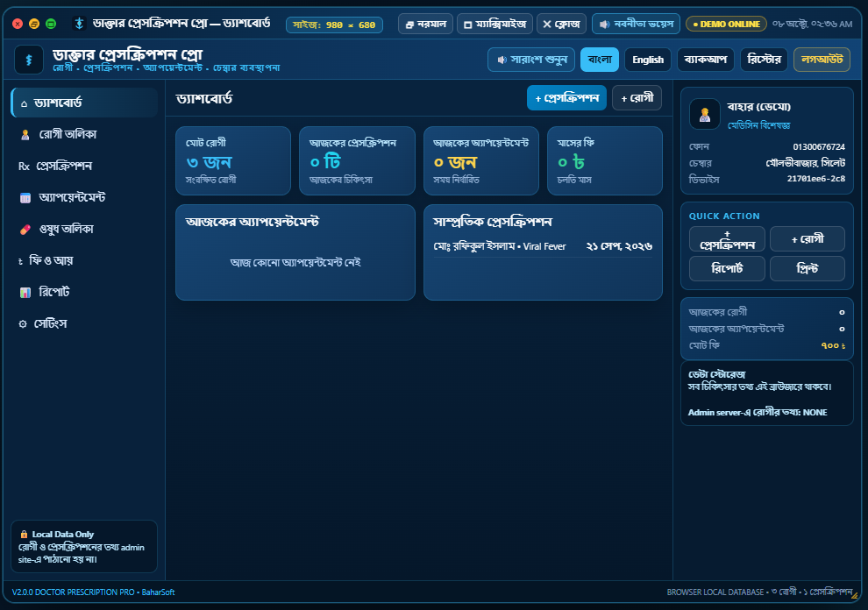Click রিপোর্ট in Quick Action panel
The image size is (868, 610).
click(727, 268)
